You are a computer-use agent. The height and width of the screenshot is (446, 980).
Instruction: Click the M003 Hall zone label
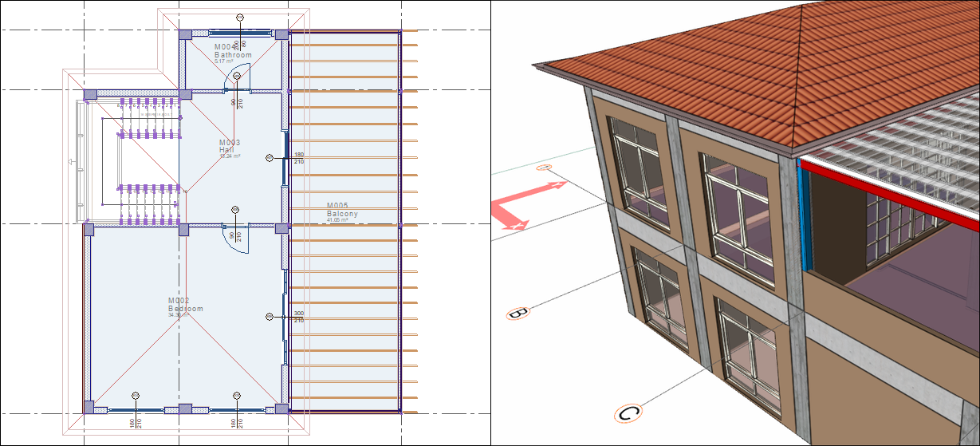coord(230,146)
